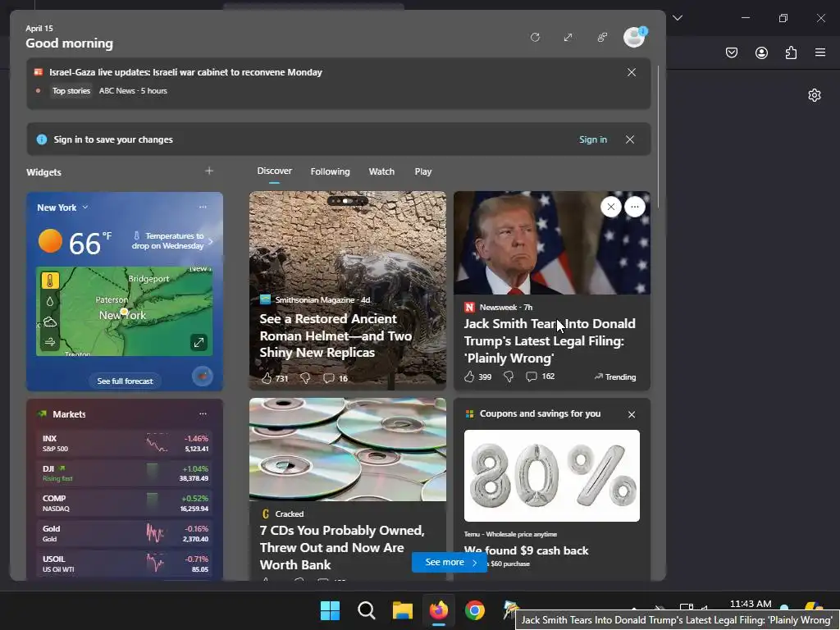The image size is (840, 630).
Task: Refresh the widgets feed
Action: (535, 38)
